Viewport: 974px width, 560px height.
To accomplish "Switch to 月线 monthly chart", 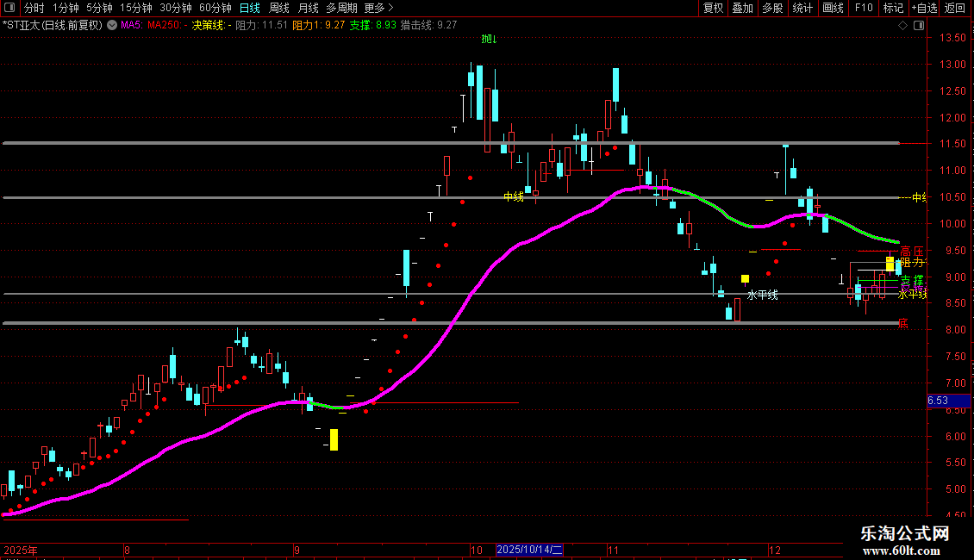I will [308, 8].
